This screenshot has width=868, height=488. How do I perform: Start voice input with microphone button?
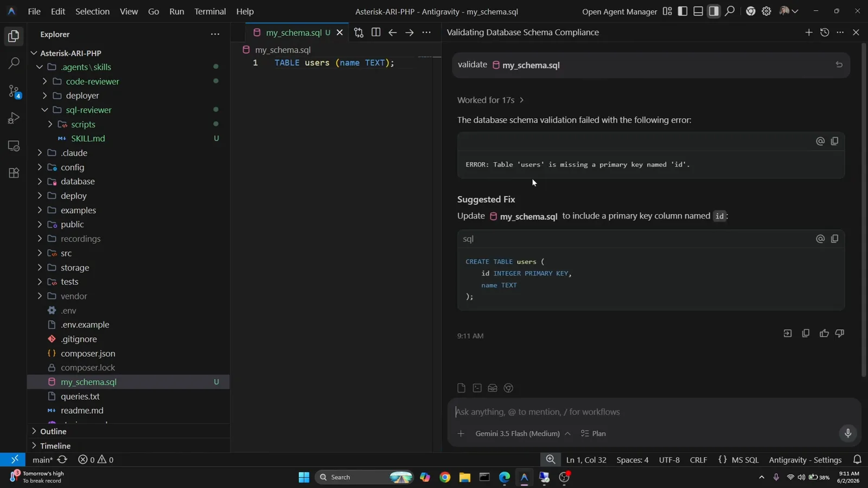point(848,433)
